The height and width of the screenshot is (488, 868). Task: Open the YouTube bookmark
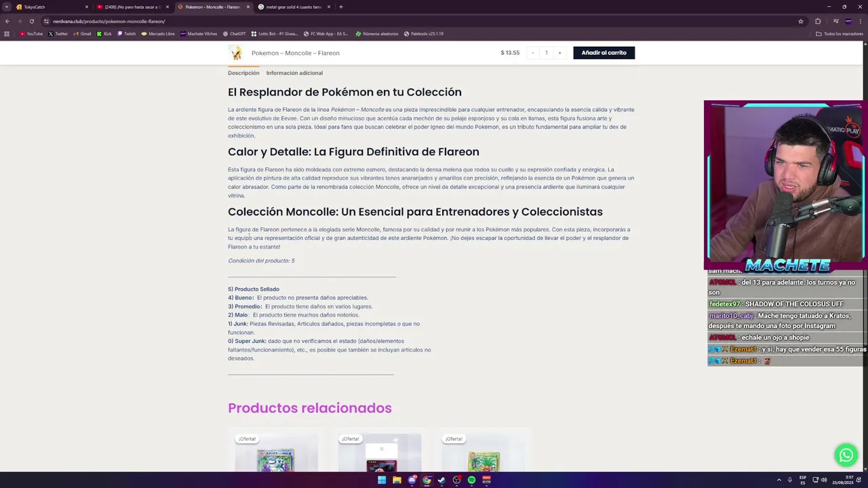click(31, 34)
